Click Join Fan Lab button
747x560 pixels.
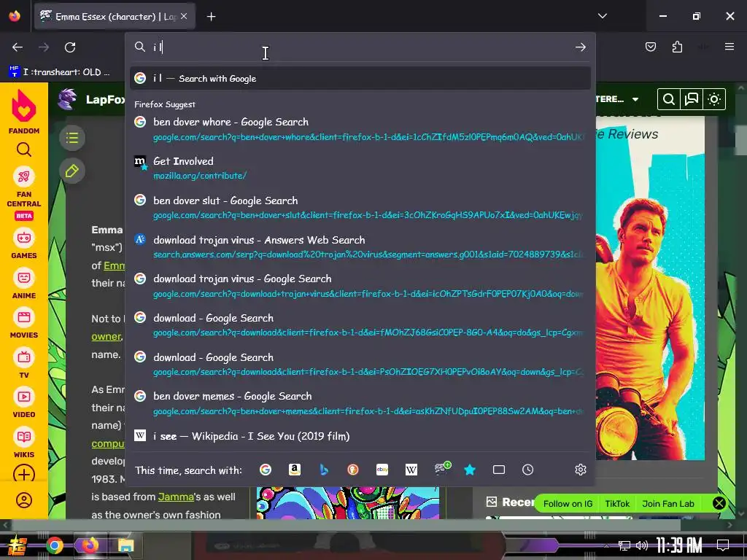[668, 504]
